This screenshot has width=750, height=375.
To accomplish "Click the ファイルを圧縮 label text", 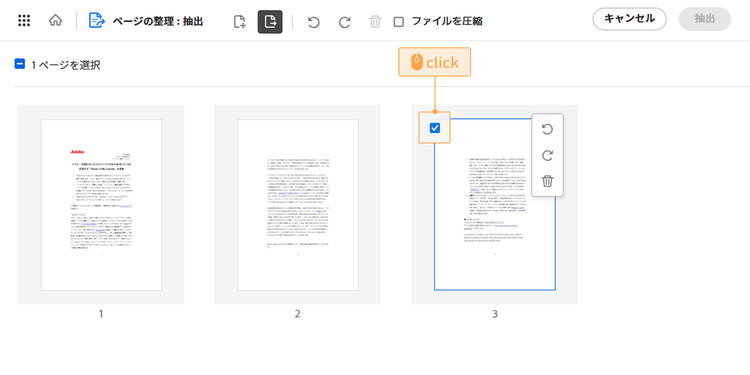I will point(447,22).
